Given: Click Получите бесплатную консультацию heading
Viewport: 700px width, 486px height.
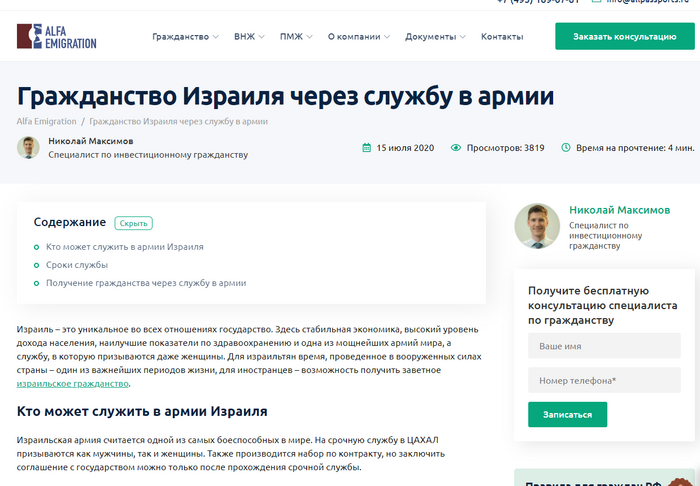Looking at the screenshot, I should pos(603,306).
